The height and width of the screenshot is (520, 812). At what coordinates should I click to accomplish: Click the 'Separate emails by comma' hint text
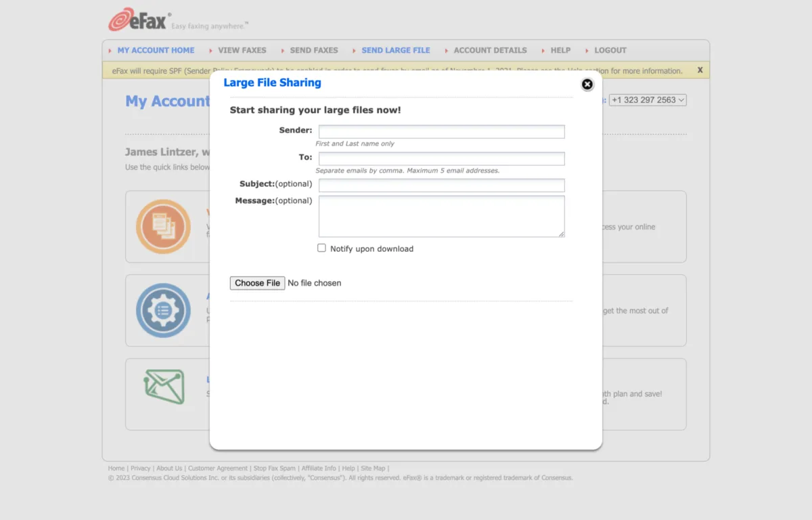[407, 171]
